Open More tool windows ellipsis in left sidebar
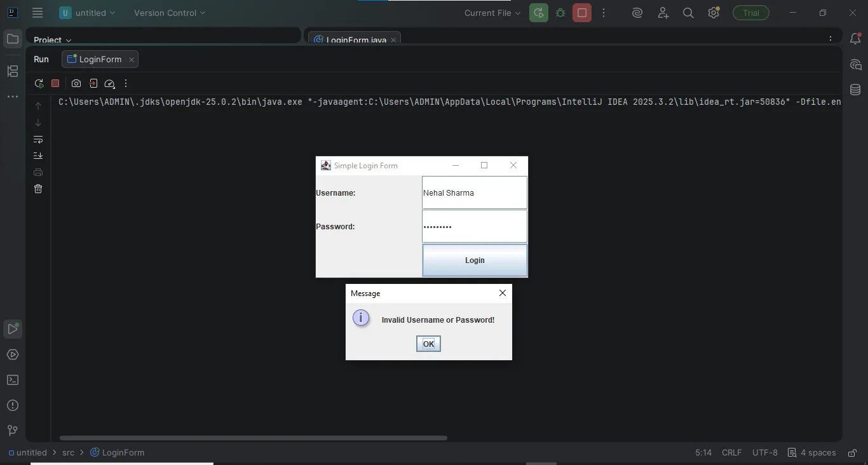 point(13,97)
